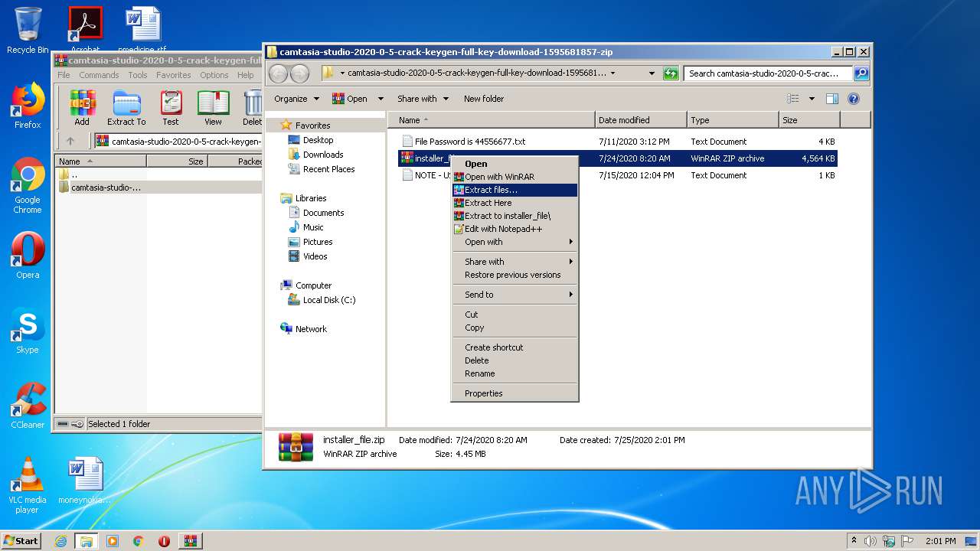Open WinRAR Tools menu

[x=138, y=75]
